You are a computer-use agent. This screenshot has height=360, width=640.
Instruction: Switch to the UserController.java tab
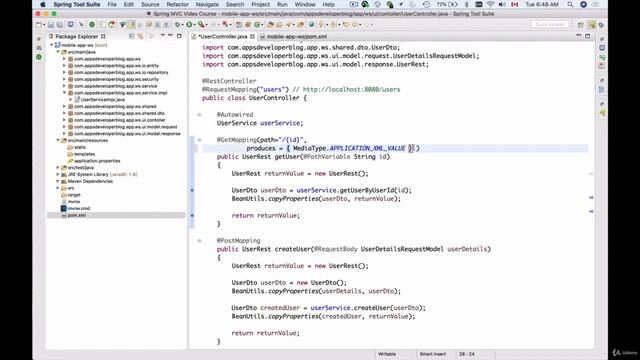pos(223,36)
